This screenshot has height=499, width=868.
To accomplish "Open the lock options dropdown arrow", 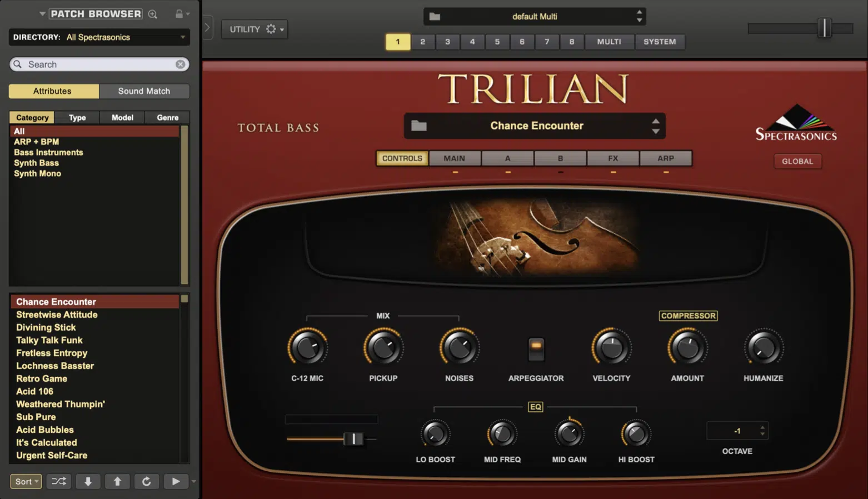I will click(188, 14).
